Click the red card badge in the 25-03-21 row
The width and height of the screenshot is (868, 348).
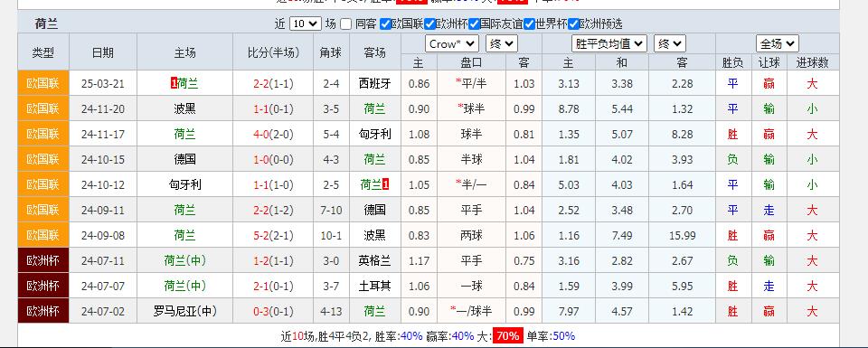175,83
